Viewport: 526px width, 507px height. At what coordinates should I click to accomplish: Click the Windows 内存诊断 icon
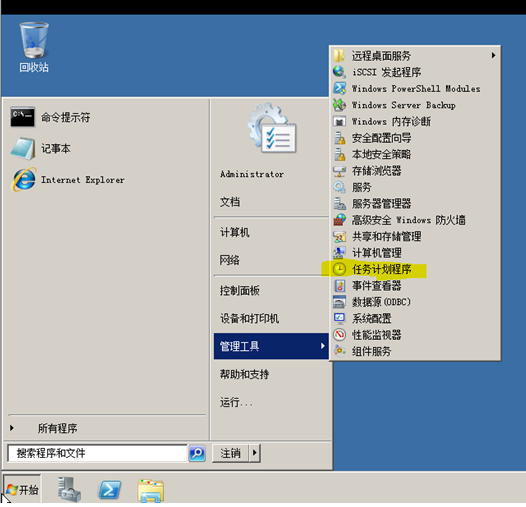pyautogui.click(x=339, y=121)
